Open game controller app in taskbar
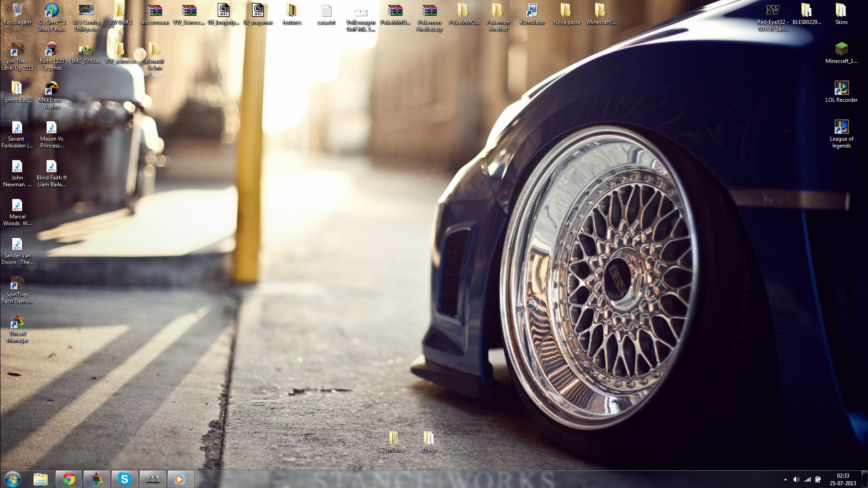868x488 pixels. click(152, 479)
